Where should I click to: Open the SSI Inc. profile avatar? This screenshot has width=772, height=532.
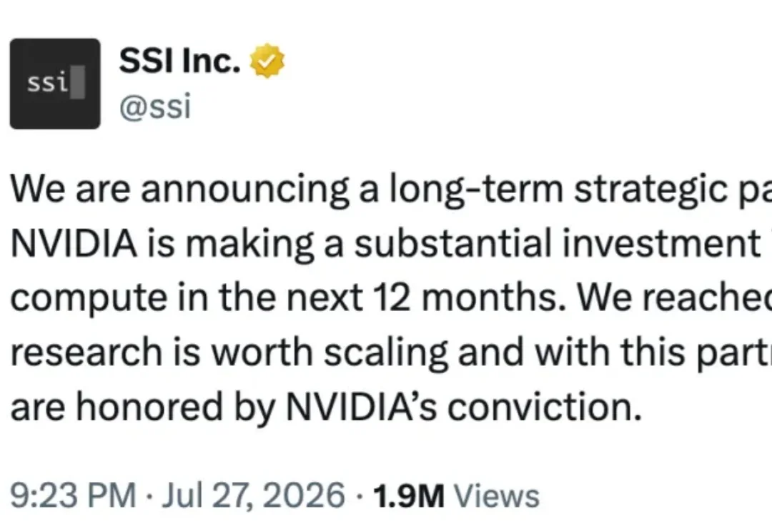click(55, 84)
